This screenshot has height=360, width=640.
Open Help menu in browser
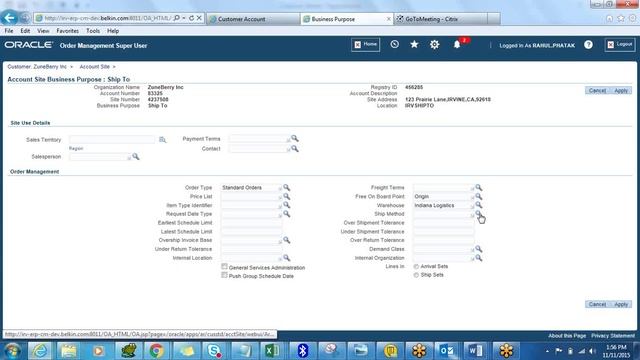(113, 31)
